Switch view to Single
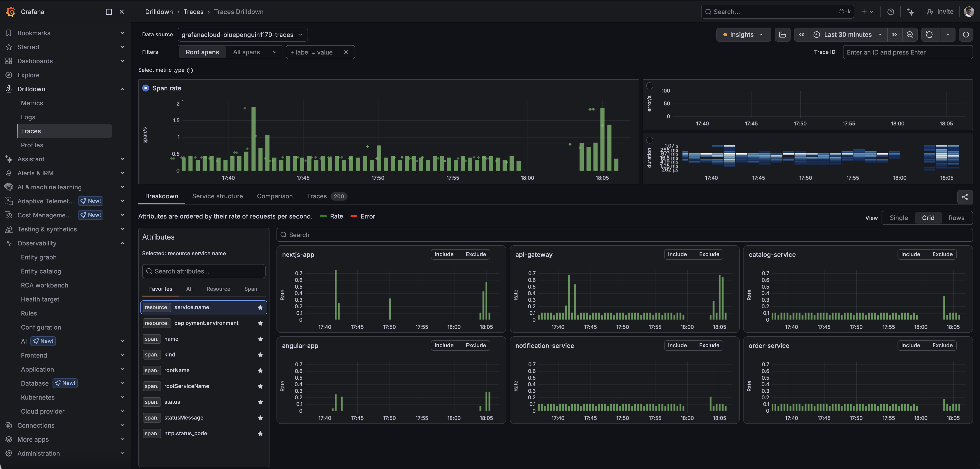 899,218
